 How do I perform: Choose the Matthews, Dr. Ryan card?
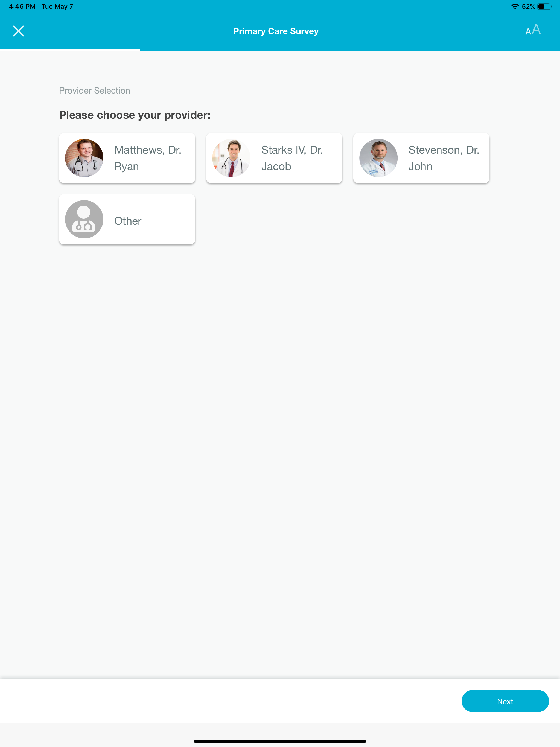127,158
